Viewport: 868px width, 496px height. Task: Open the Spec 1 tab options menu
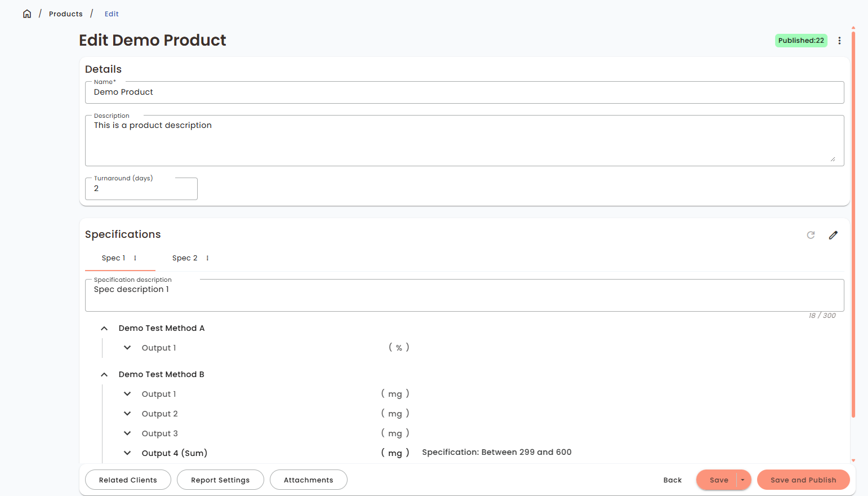click(x=135, y=258)
